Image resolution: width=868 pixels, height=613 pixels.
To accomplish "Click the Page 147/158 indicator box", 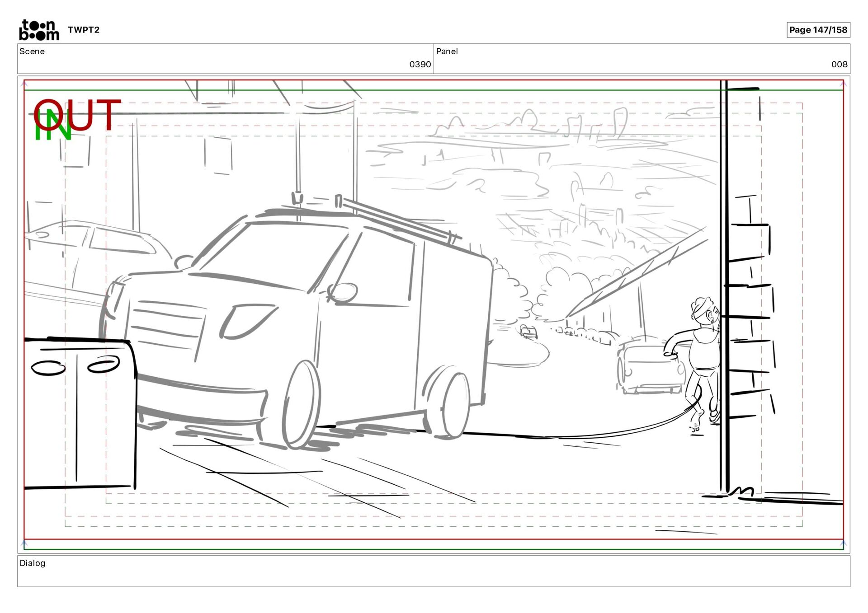I will (x=818, y=30).
